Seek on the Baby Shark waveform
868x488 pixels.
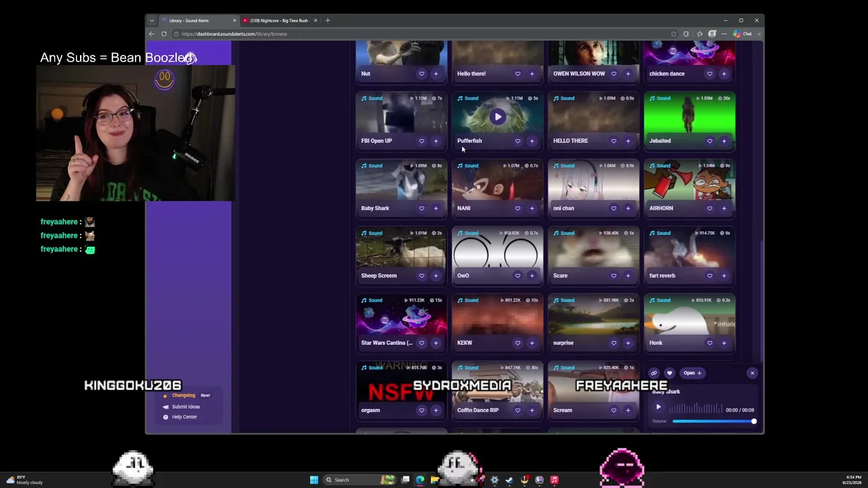tap(695, 409)
